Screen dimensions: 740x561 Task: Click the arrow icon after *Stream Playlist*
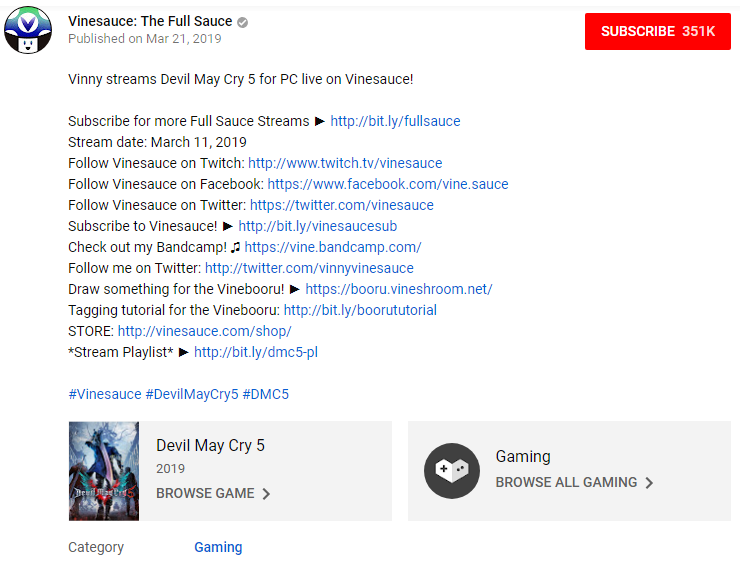(184, 352)
